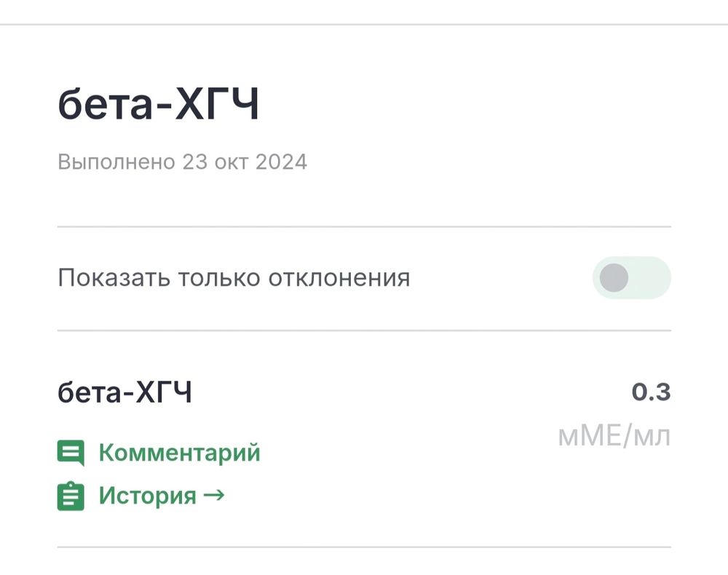Click the green clipboard history icon

[x=71, y=496]
